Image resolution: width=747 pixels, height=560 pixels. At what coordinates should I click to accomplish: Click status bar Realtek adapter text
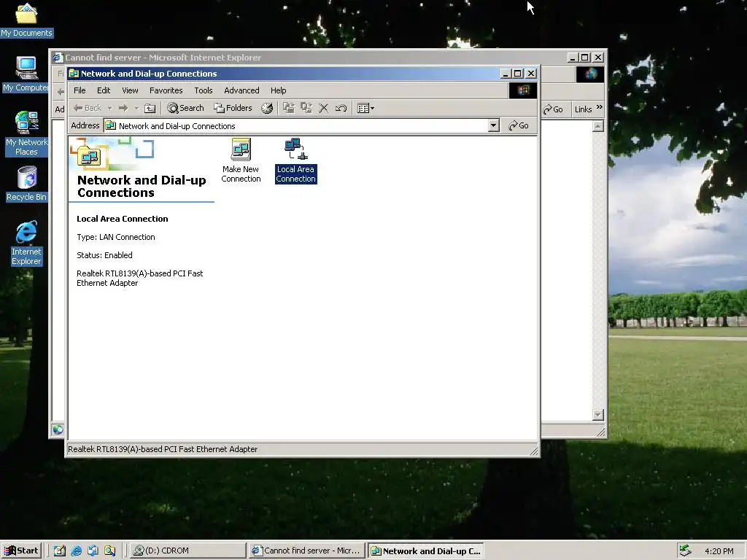click(x=163, y=449)
